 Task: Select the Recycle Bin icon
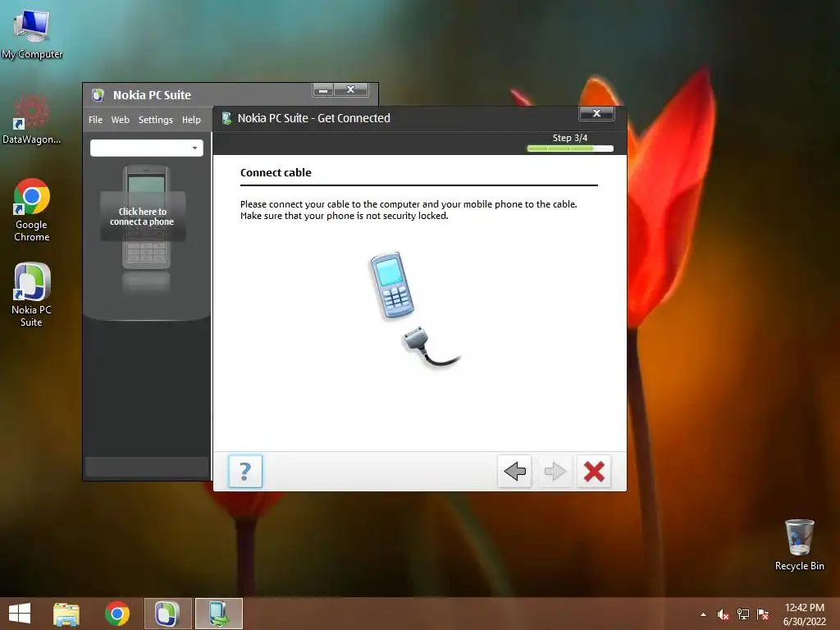[799, 545]
